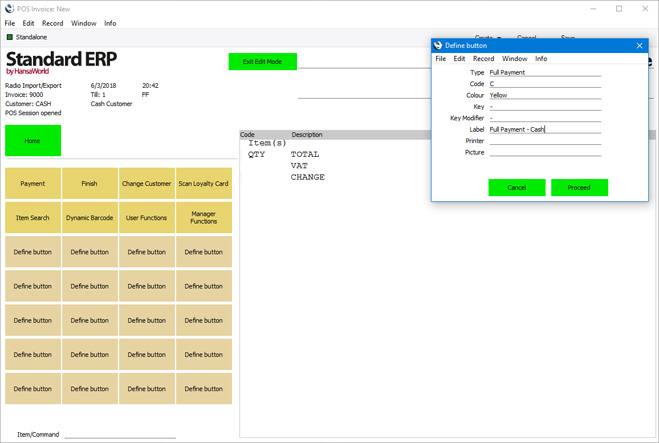
Task: Maximize the POS Invoice window
Action: 619,8
